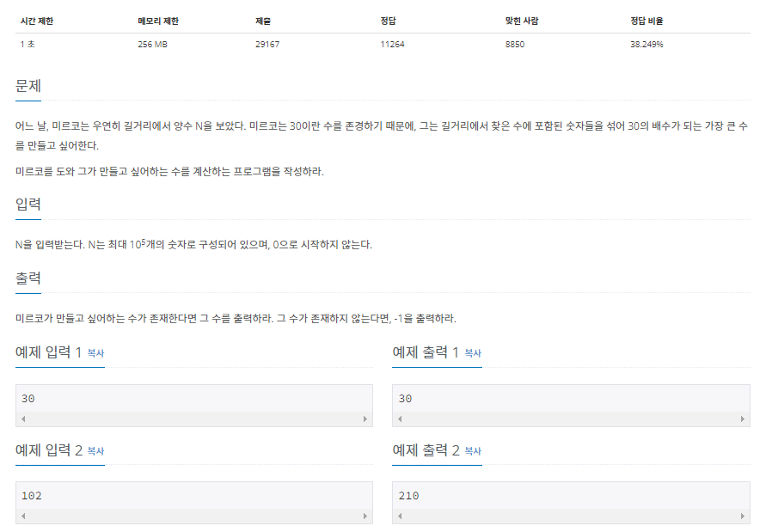The width and height of the screenshot is (766, 532).
Task: Click the 맞힌 사람 column header
Action: coord(522,21)
